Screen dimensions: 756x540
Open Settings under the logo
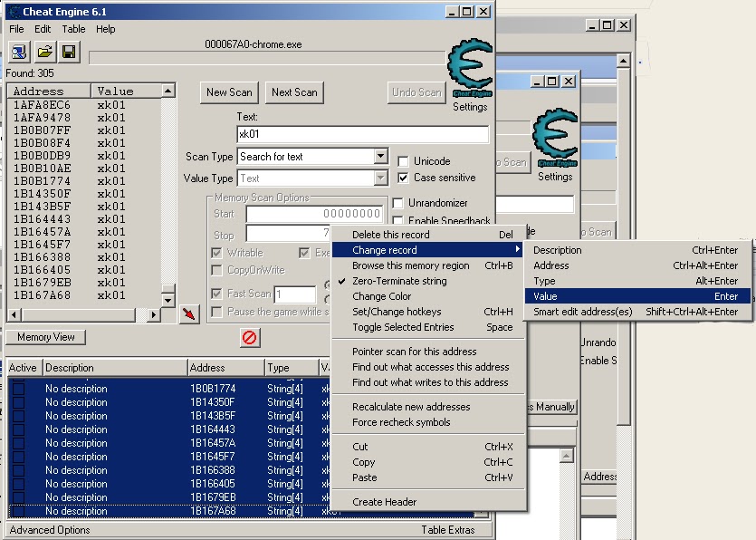click(470, 107)
